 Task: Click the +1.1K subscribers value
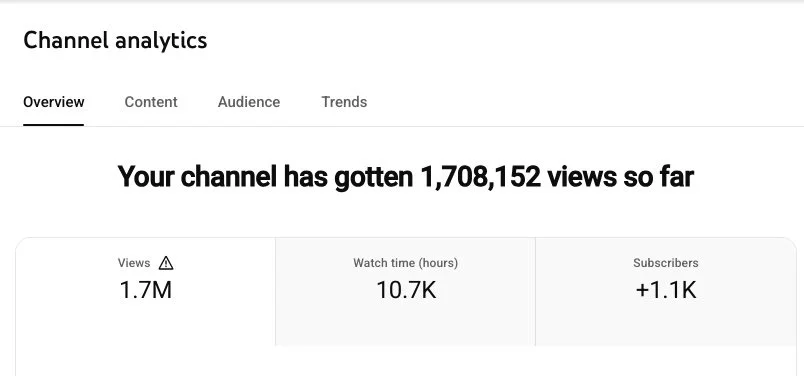[666, 290]
